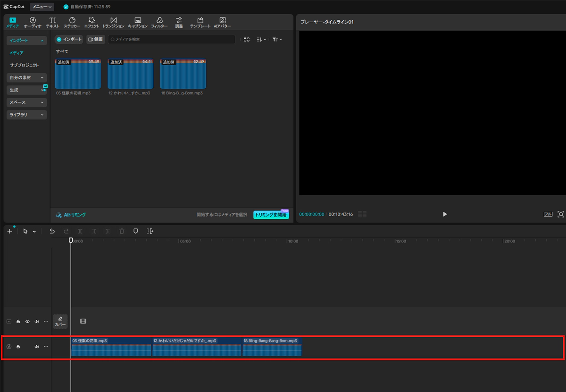
Task: Open the メニュー dropdown
Action: 42,7
